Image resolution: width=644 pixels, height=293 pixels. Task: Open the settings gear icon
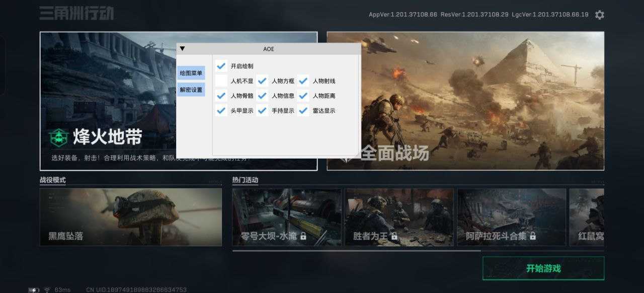[x=599, y=15]
